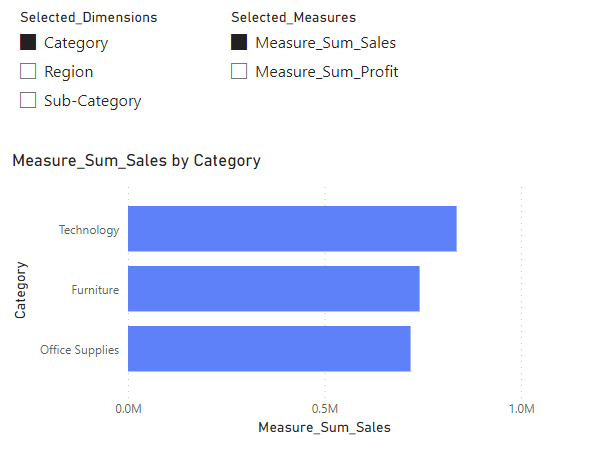Uncheck the Category dimension checkbox
The height and width of the screenshot is (454, 598).
point(28,42)
